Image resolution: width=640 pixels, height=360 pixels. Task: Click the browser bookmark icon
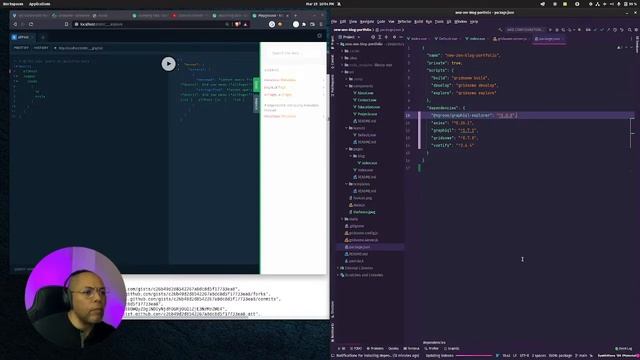pos(67,24)
